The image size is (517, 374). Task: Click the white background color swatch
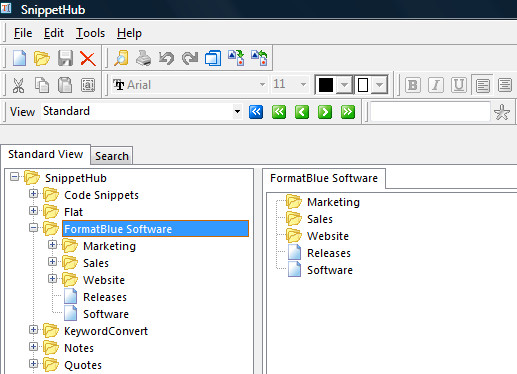point(363,85)
